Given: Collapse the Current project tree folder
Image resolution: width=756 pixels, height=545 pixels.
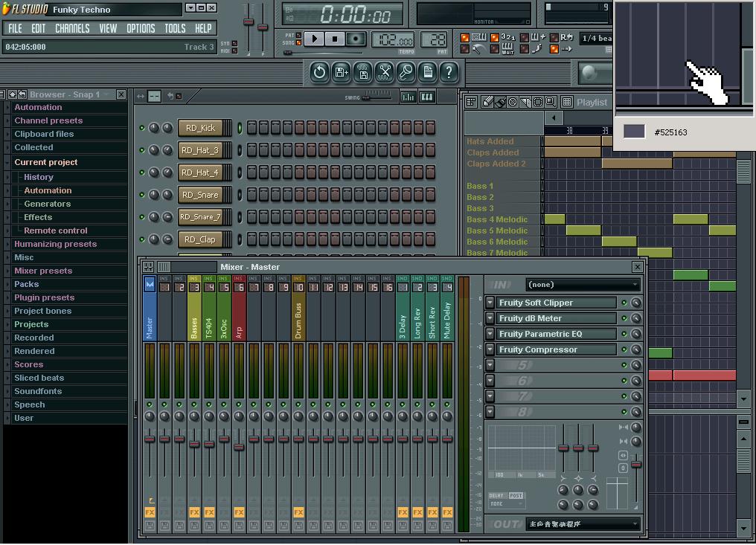Looking at the screenshot, I should 7,162.
